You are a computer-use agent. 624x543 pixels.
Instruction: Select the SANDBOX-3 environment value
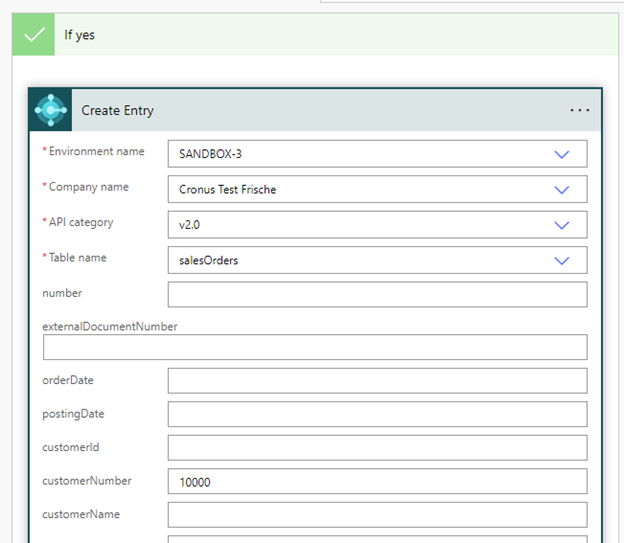[x=210, y=154]
